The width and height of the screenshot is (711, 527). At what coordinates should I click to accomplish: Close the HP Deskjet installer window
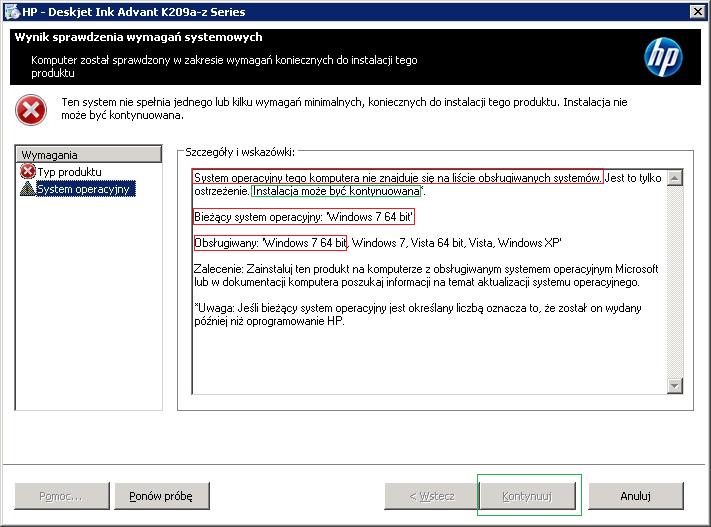(695, 12)
